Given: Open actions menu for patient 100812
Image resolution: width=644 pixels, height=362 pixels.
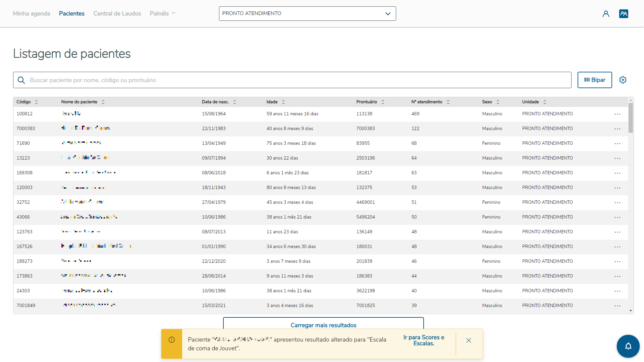Looking at the screenshot, I should 618,114.
